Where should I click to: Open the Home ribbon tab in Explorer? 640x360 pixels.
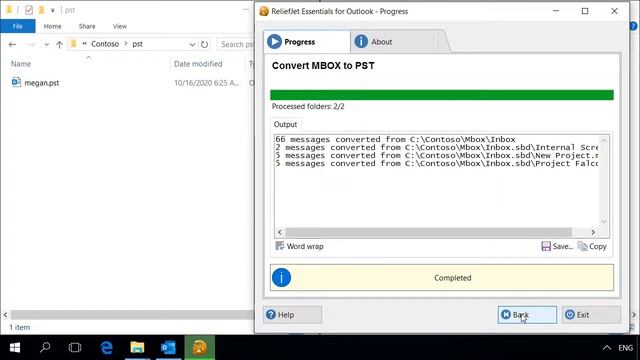(52, 26)
